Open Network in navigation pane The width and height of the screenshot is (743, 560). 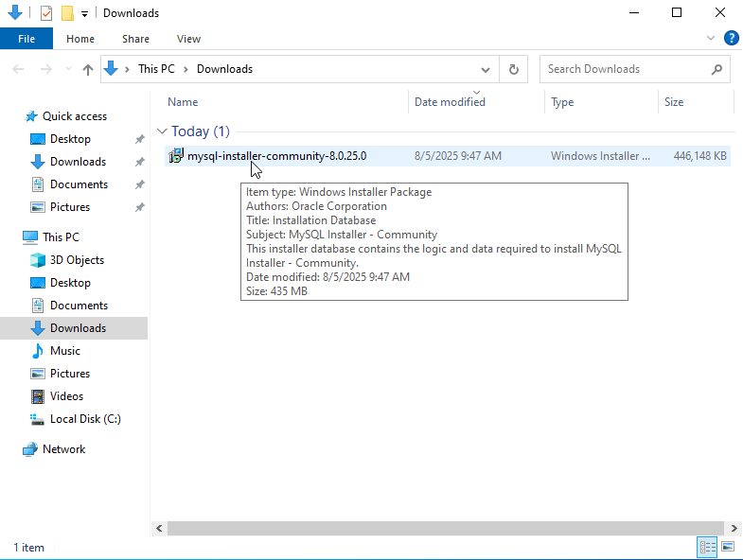tap(64, 449)
